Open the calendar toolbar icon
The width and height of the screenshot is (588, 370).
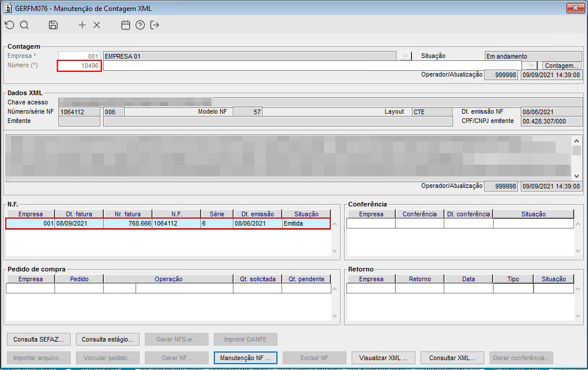pos(126,25)
